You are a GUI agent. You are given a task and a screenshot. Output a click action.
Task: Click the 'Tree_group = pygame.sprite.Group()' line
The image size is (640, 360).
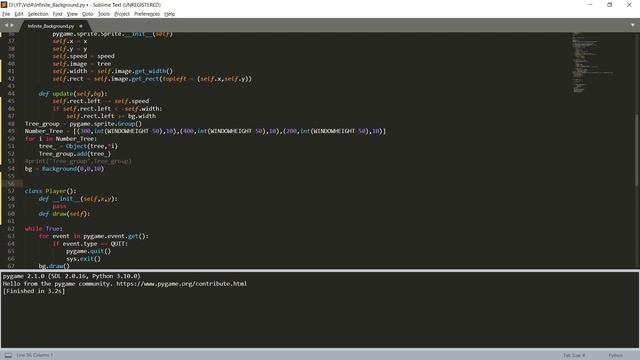click(83, 123)
